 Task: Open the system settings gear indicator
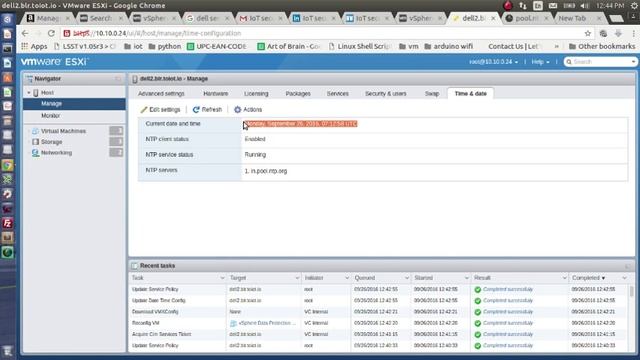(x=634, y=6)
